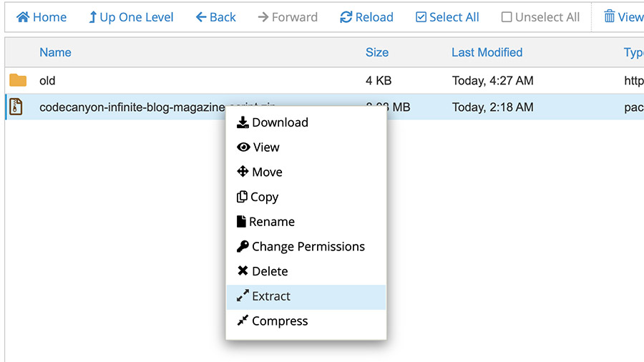Screen dimensions: 644x362
Task: Open the old folder icon
Action: click(18, 81)
